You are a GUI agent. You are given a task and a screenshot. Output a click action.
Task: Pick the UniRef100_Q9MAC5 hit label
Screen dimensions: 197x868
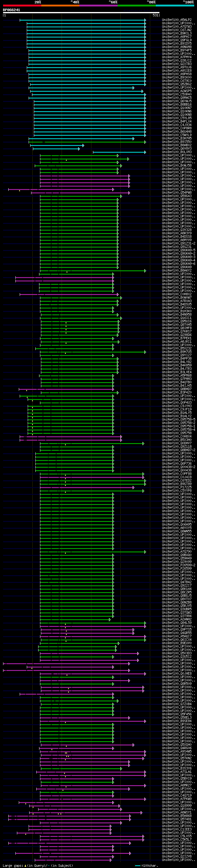177,98
